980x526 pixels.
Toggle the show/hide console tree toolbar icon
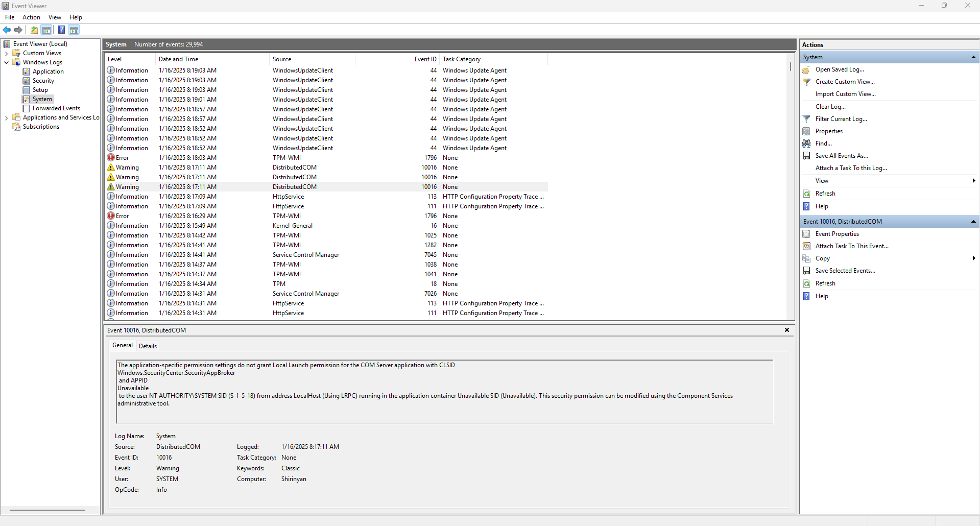point(46,30)
